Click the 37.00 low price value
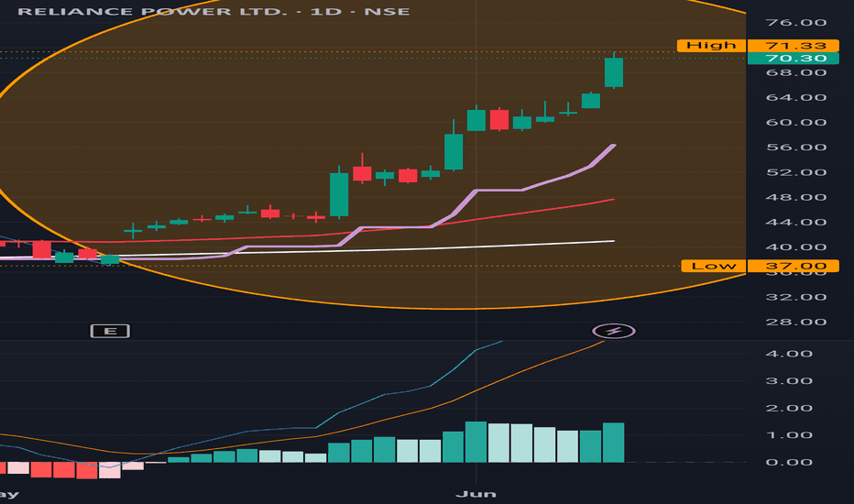 [x=795, y=266]
